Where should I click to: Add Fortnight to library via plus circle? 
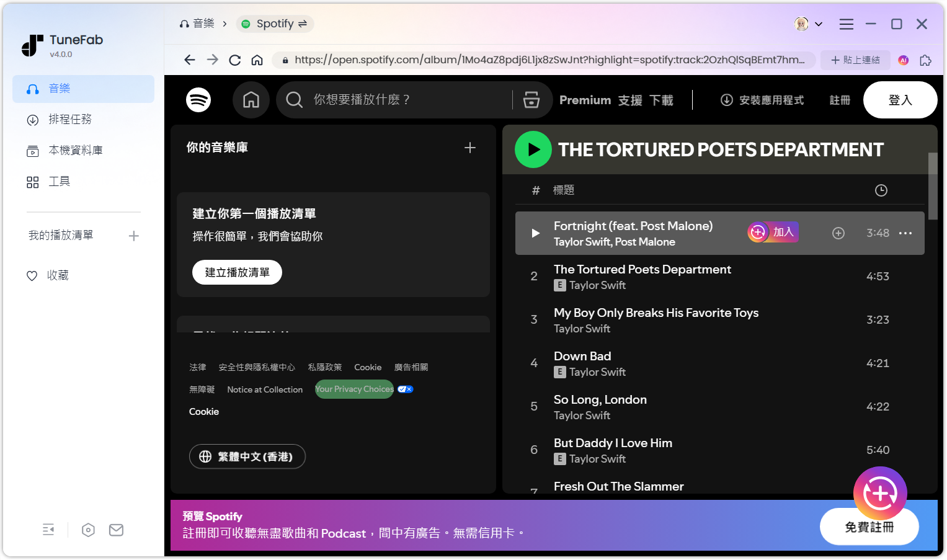[838, 233]
